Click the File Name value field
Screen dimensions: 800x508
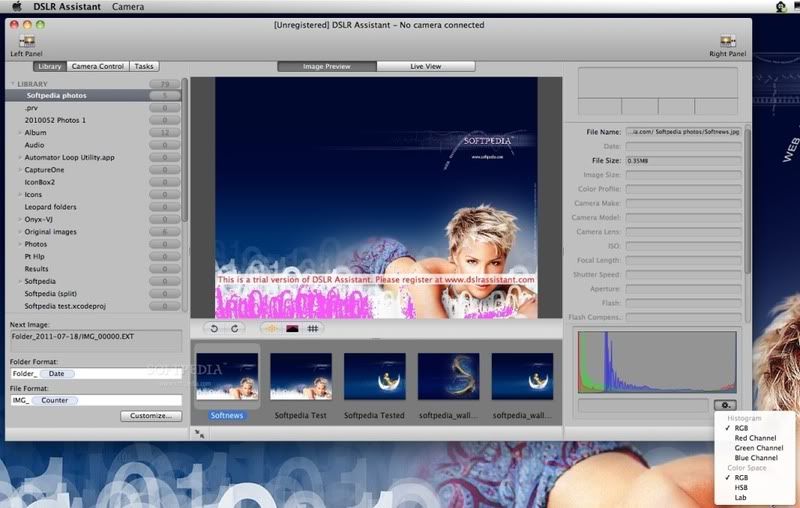coord(684,132)
